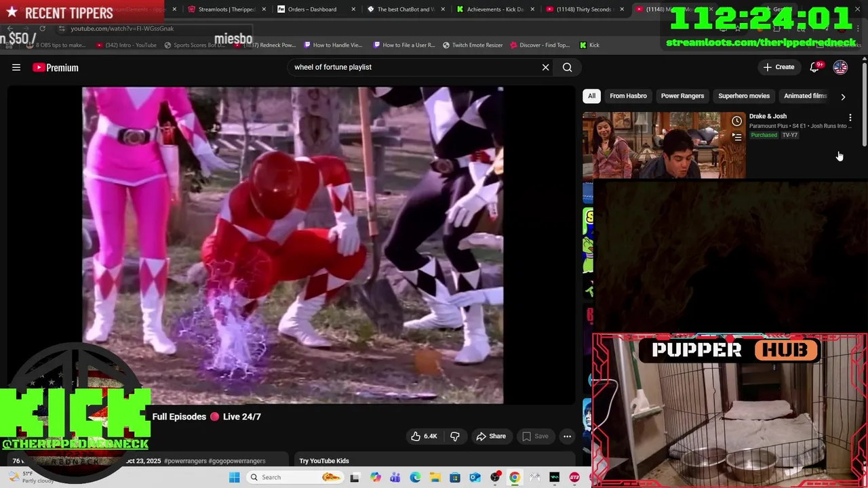868x488 pixels.
Task: Open Intro - YouTube bookmark
Action: coord(126,45)
